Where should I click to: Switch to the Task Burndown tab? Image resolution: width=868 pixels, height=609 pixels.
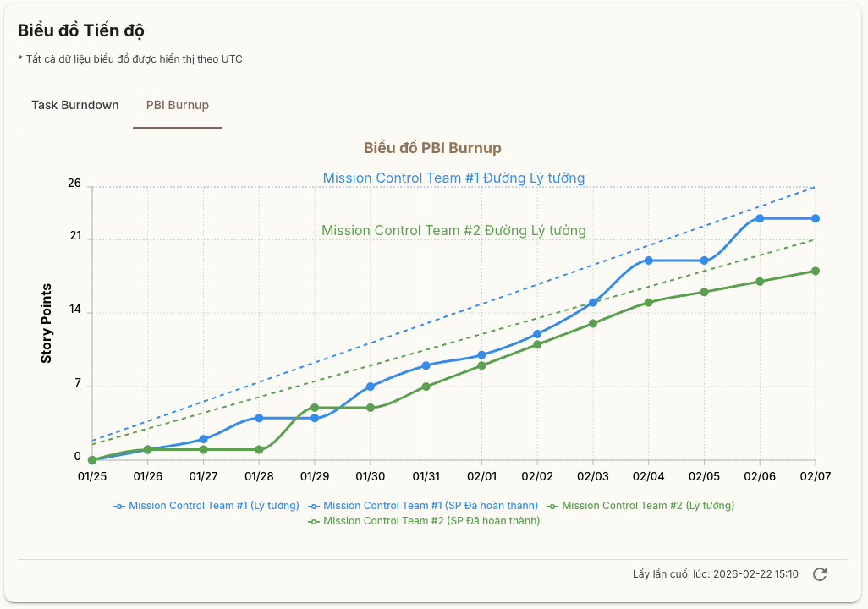pos(75,106)
